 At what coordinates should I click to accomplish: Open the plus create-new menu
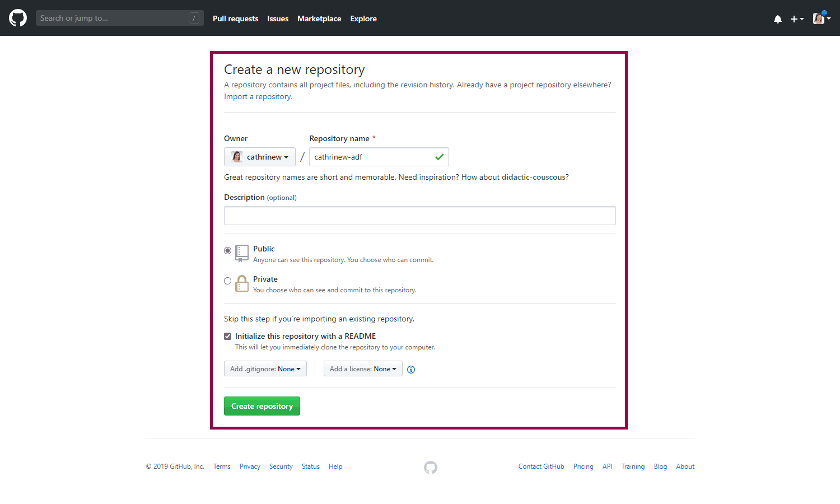(x=796, y=19)
